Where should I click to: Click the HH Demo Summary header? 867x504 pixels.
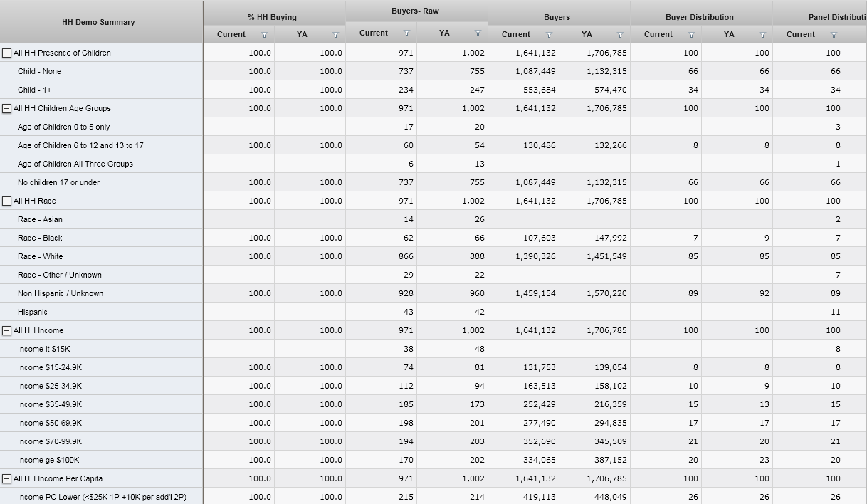coord(98,22)
